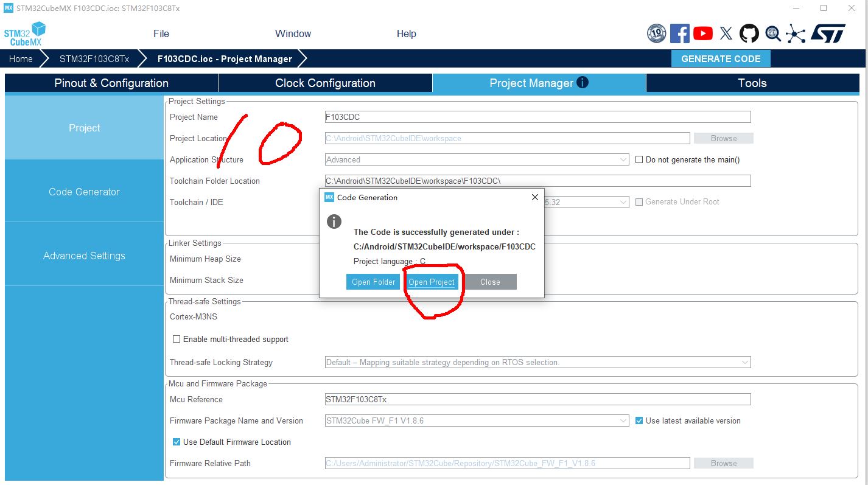The image size is (868, 485).
Task: Open the Window menu
Action: coord(293,33)
